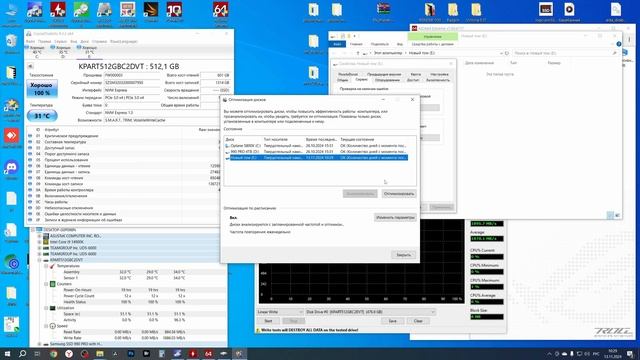
Task: Open the Файл menu in CrystalDiskInfo
Action: 31,42
